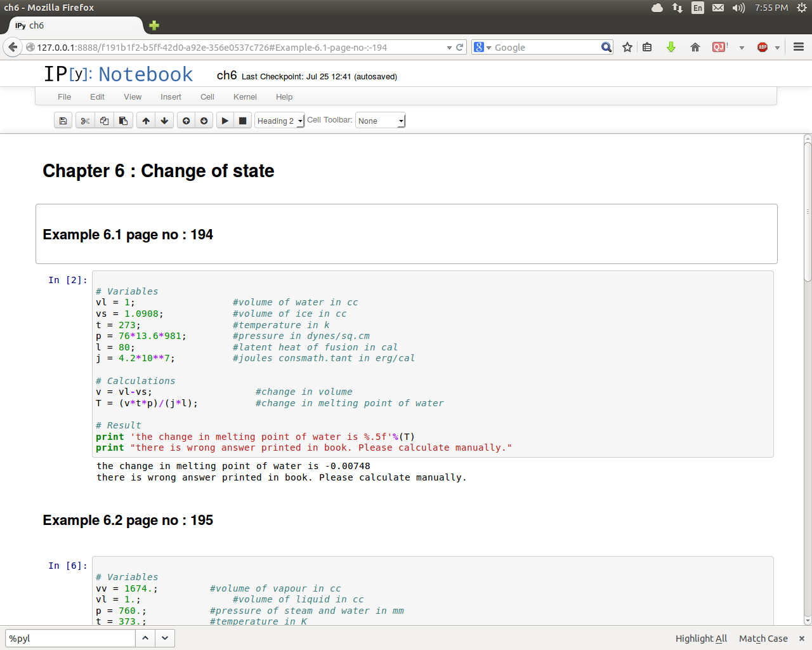Insert cell above using toolbar icon

186,121
